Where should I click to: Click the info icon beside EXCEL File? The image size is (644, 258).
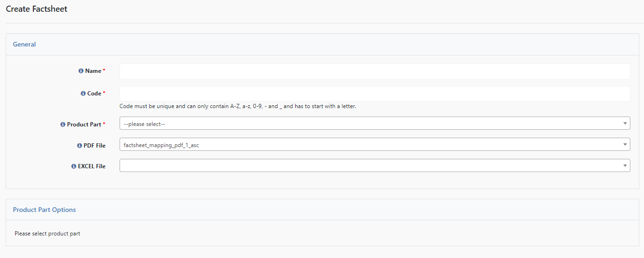pos(74,166)
